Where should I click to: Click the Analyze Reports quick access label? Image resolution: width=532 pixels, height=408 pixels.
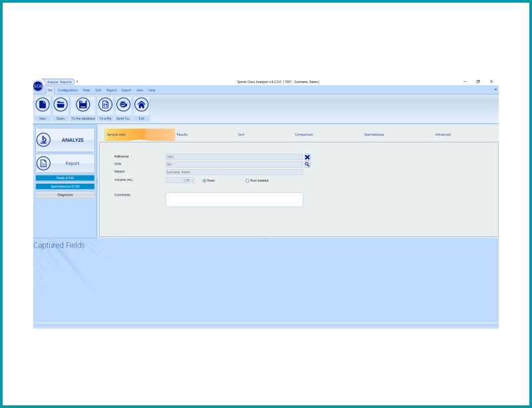59,82
